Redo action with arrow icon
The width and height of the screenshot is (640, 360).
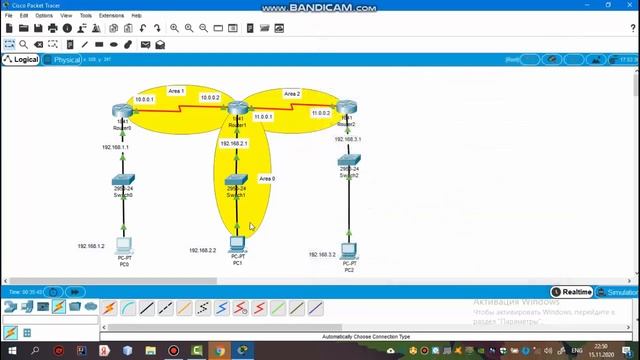click(157, 28)
